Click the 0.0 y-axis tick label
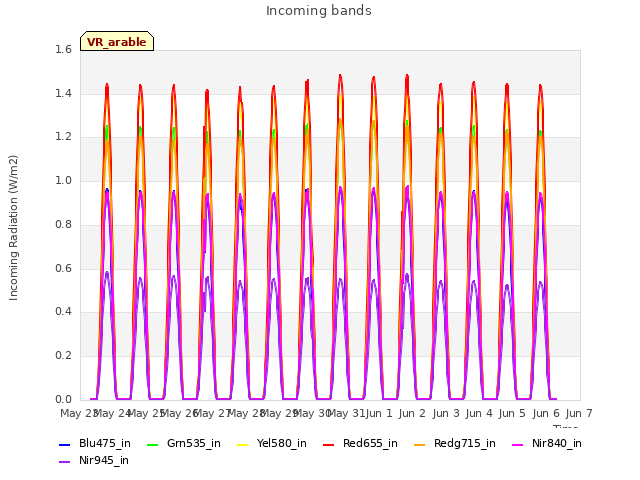Screen dimensions: 640x480 click(63, 399)
